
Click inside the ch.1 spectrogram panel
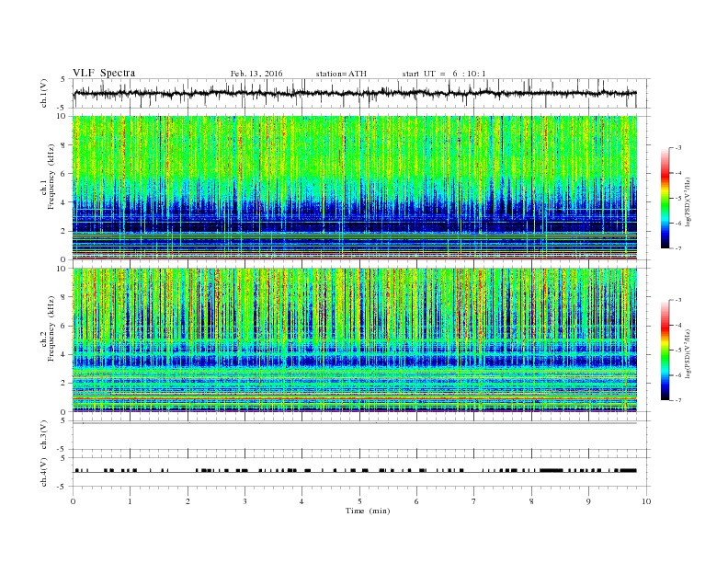click(x=354, y=188)
